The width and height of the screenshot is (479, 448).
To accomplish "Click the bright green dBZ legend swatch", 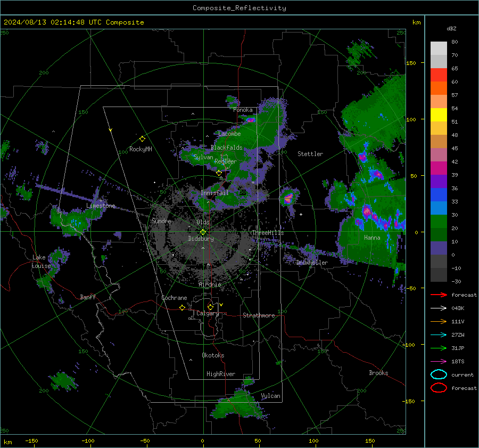I will (439, 222).
